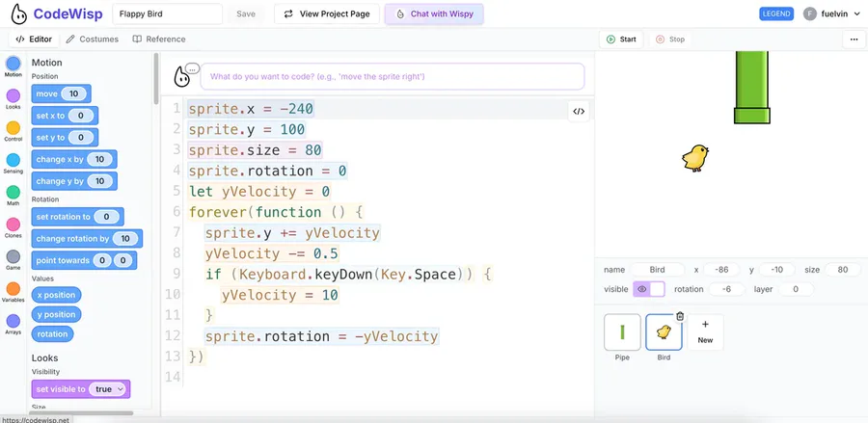Select the Control category circle
Screen dimensions: 868x423
coord(14,128)
